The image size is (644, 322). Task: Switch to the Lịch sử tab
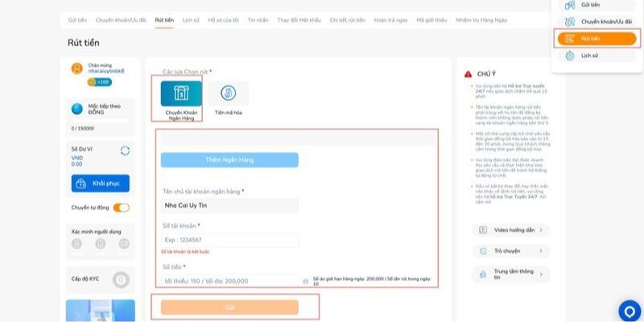tap(191, 20)
